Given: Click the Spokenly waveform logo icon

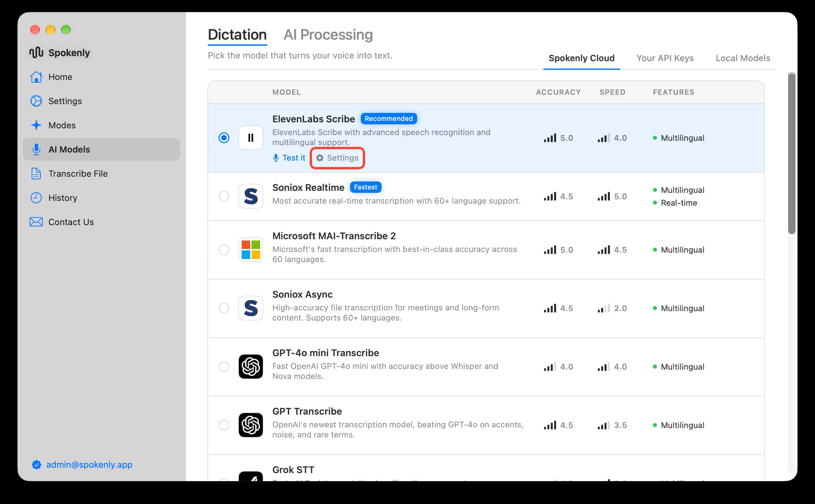Looking at the screenshot, I should pos(36,52).
